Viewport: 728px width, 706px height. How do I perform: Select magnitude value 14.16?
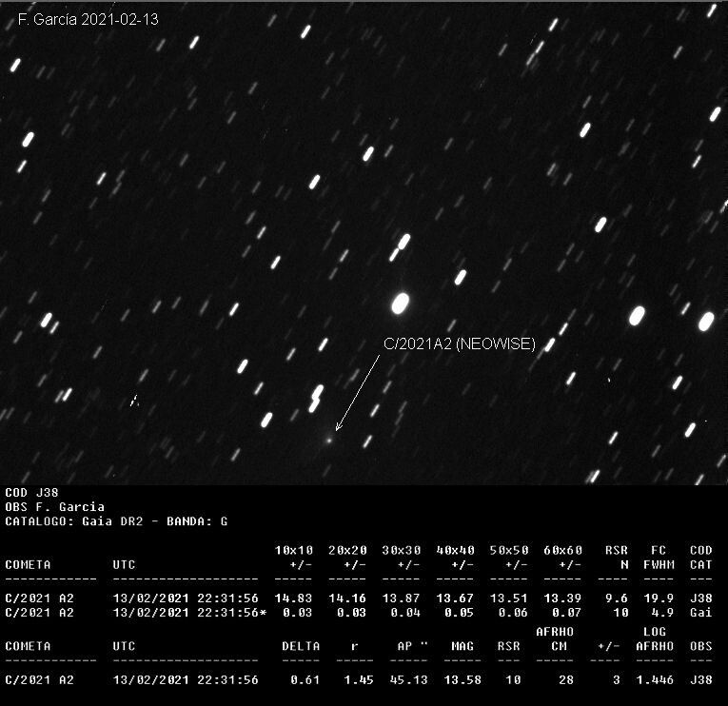click(x=347, y=598)
